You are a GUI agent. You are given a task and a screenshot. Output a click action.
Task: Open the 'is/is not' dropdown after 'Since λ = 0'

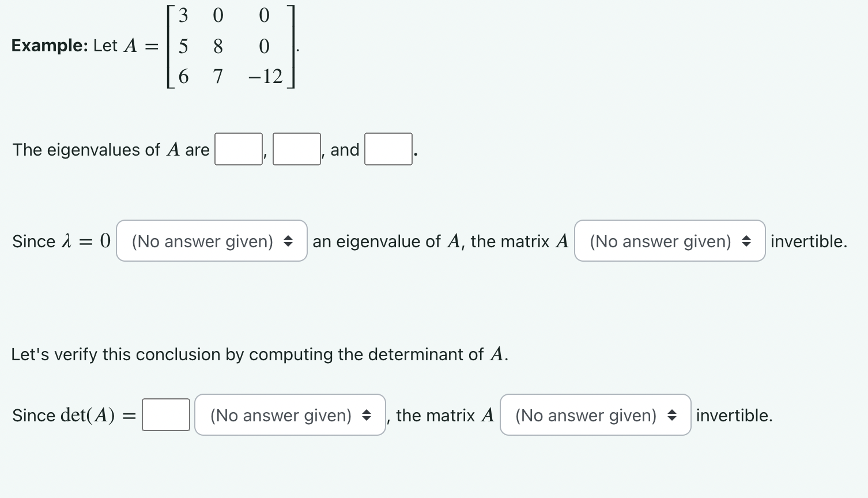212,241
